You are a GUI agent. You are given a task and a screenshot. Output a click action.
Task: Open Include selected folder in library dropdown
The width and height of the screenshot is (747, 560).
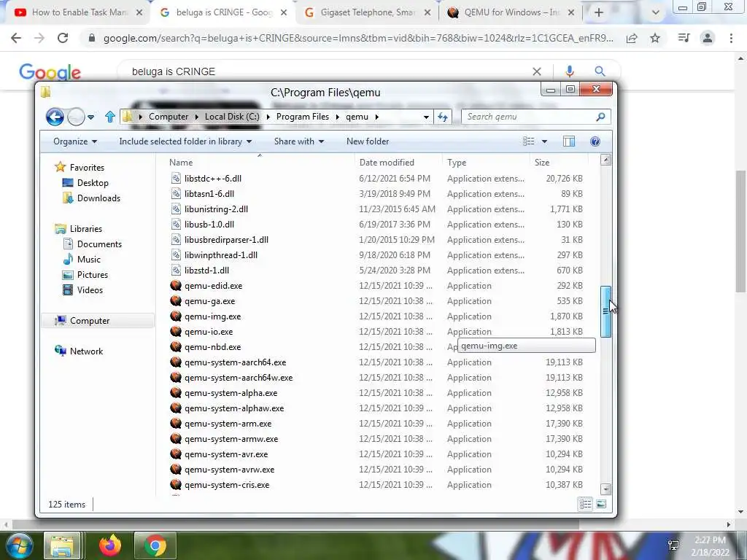click(185, 141)
